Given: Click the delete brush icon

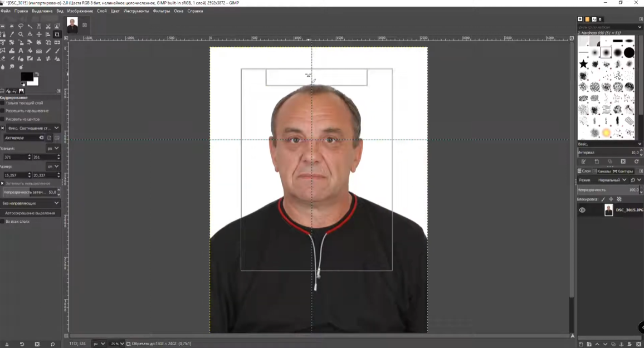Looking at the screenshot, I should (x=623, y=161).
